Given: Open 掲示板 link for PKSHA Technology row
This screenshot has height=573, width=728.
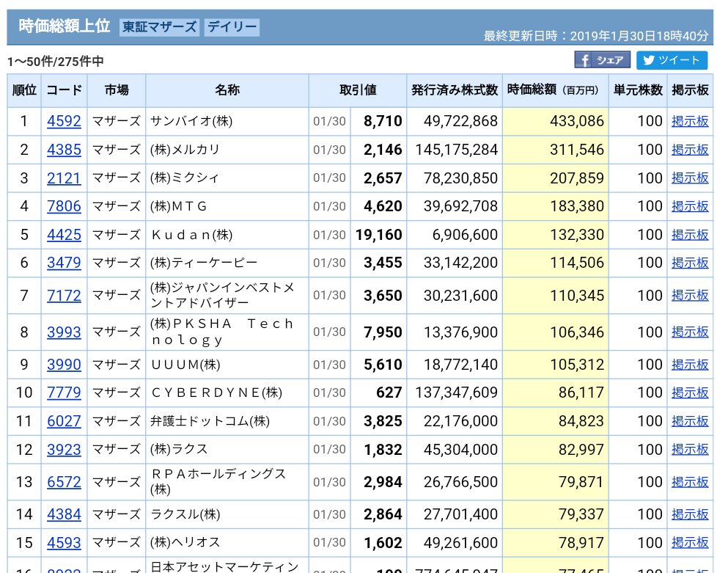Looking at the screenshot, I should (x=690, y=332).
